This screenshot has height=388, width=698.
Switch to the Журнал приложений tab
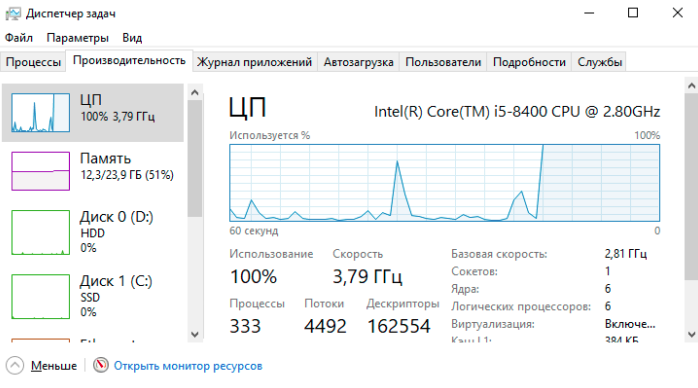point(255,62)
